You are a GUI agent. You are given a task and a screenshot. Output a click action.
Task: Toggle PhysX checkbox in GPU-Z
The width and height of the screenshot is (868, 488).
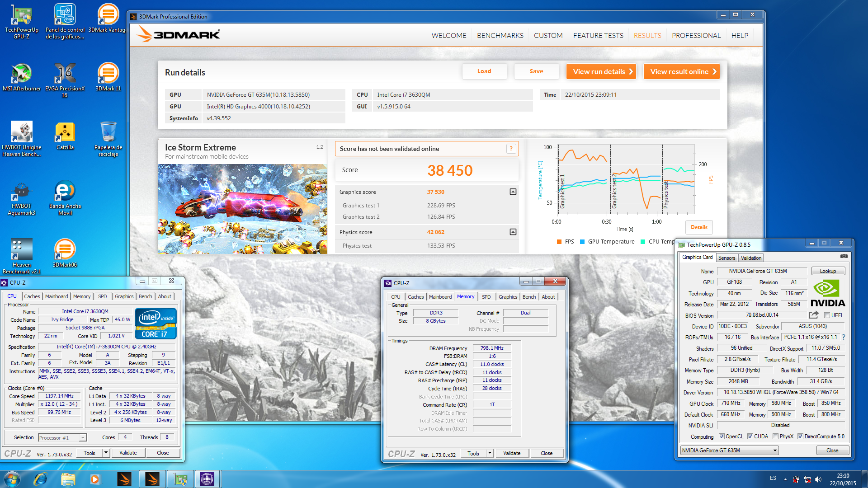tap(775, 436)
